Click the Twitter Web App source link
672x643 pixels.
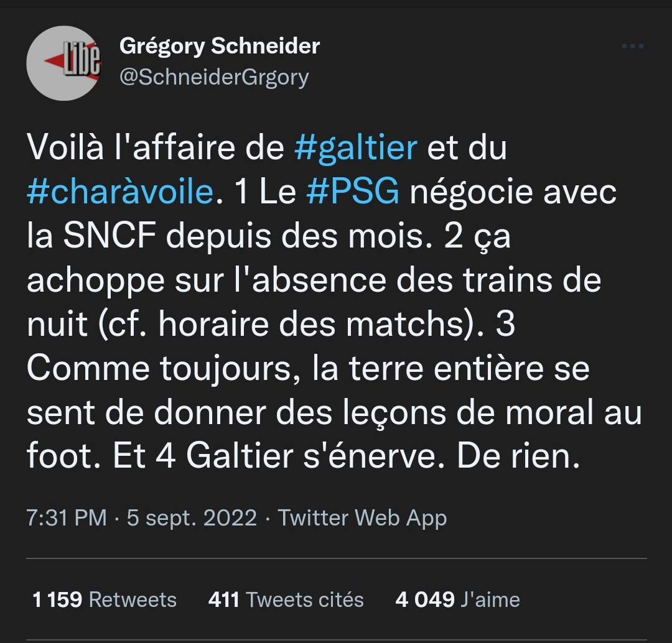click(362, 517)
